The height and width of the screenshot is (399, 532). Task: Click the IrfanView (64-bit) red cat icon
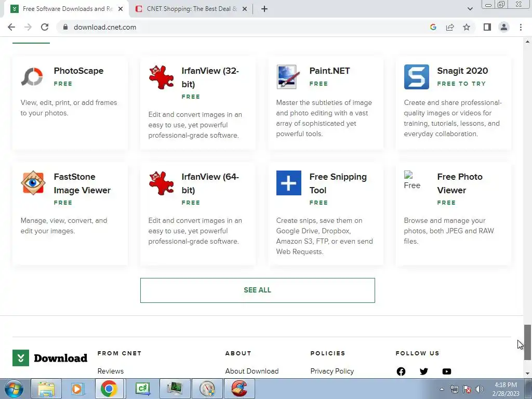pyautogui.click(x=161, y=183)
